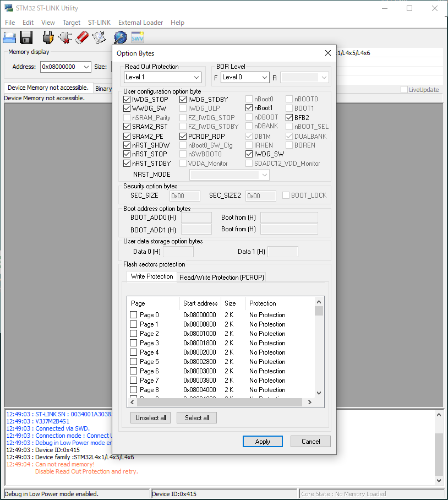Click the Apply button

263,441
